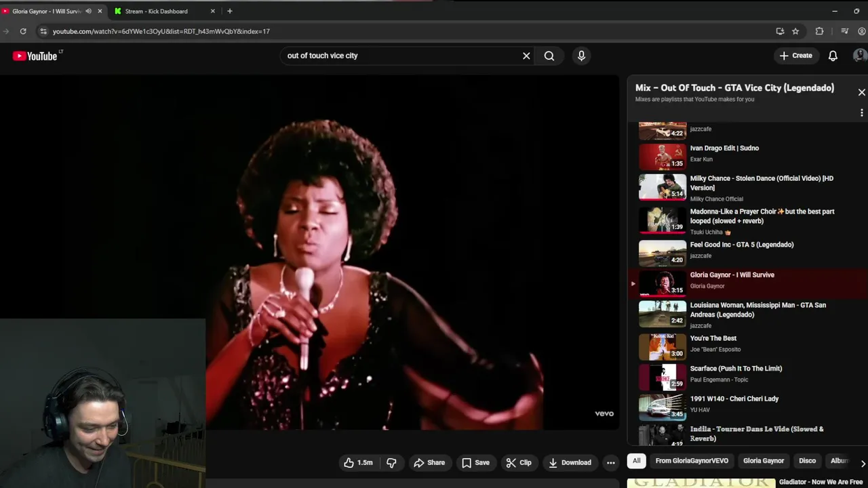
Task: Select the All filter chip
Action: pyautogui.click(x=636, y=461)
